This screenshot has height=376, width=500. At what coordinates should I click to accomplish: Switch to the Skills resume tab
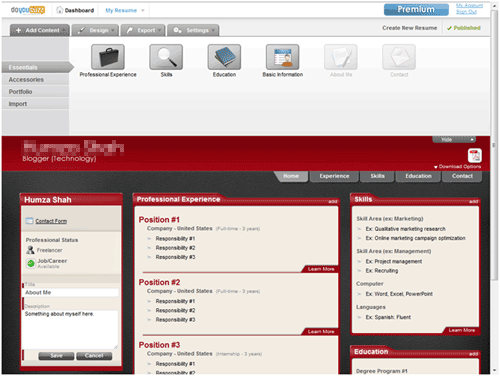(x=377, y=176)
